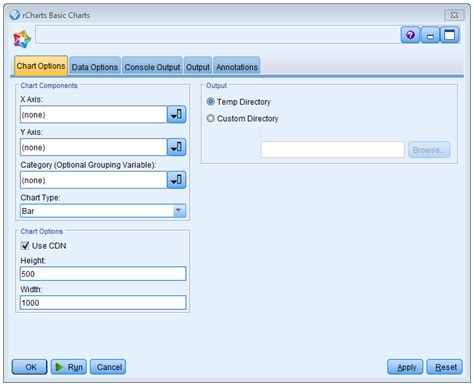Click the Height input field
The width and height of the screenshot is (474, 386).
tap(103, 274)
